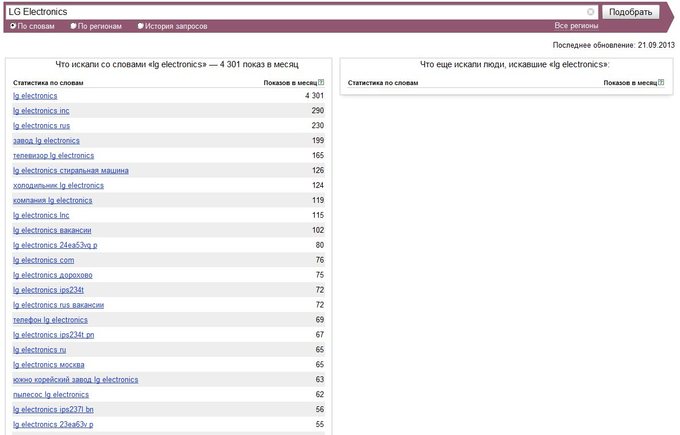The height and width of the screenshot is (435, 680).
Task: Click the count '76' for lg electronics com
Action: point(320,260)
